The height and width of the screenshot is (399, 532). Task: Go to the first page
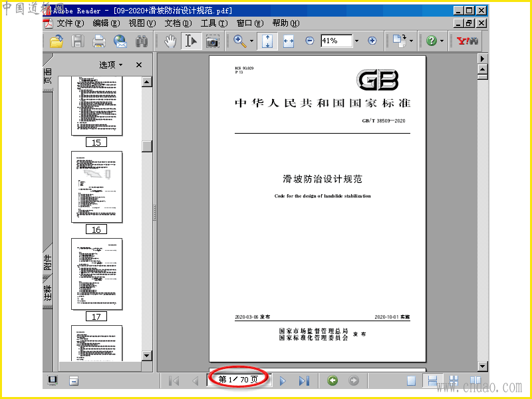click(174, 380)
